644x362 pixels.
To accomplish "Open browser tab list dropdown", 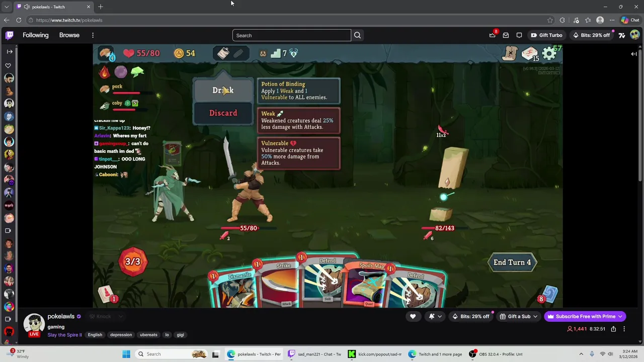I will [x=7, y=7].
